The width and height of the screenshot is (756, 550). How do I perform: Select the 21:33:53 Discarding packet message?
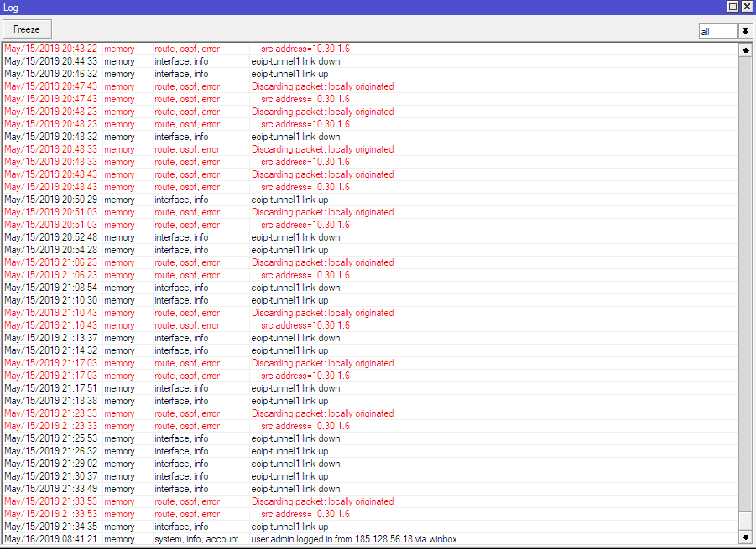click(322, 502)
